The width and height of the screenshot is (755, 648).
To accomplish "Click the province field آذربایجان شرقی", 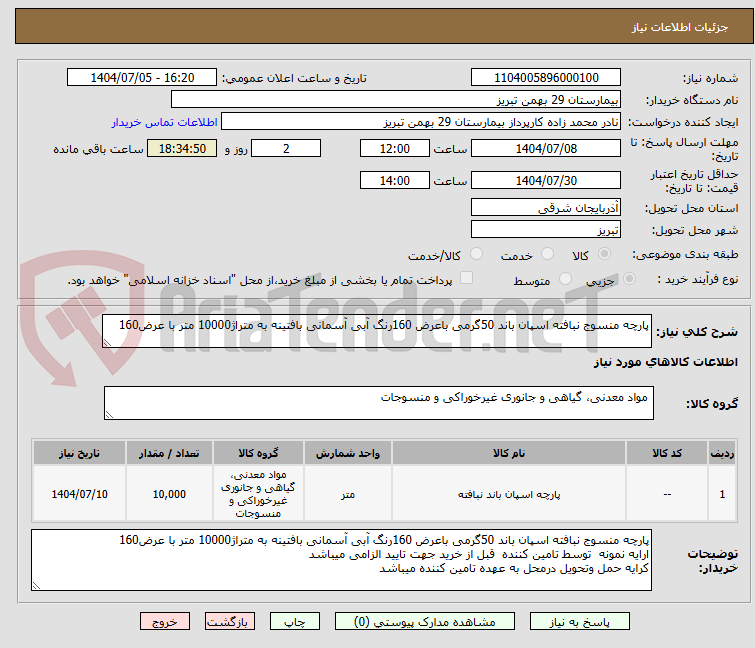I will (546, 207).
